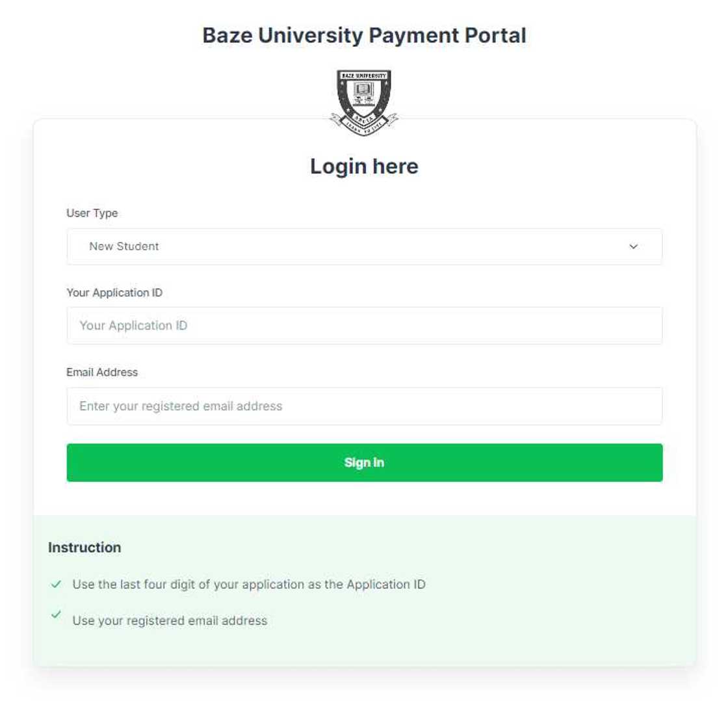Click the Baze University Payment Portal title
The image size is (728, 701).
364,35
